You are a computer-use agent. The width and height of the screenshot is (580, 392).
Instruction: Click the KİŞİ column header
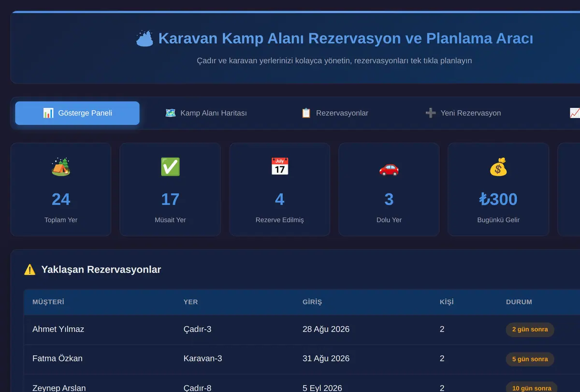click(x=447, y=302)
